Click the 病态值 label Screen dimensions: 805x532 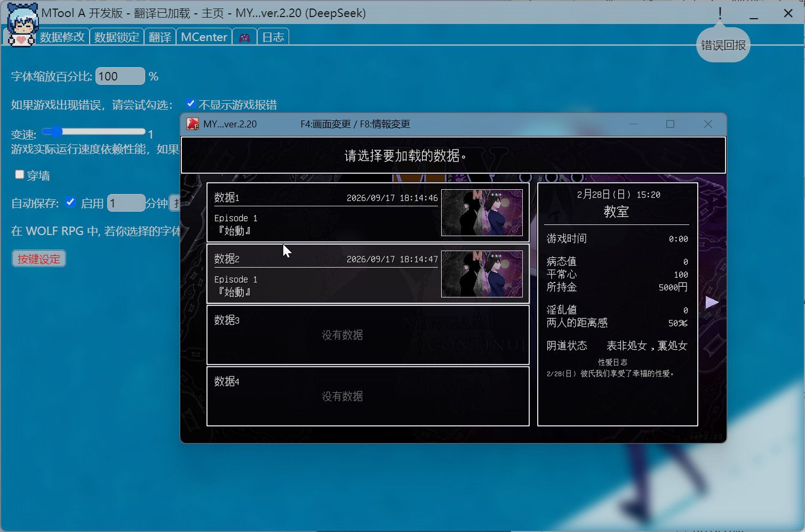coord(561,261)
